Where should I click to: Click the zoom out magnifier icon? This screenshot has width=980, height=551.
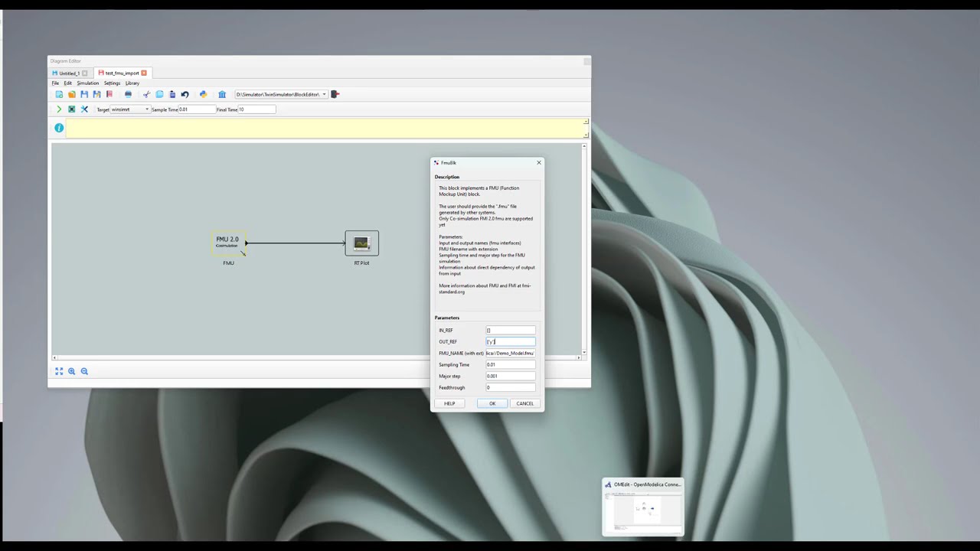click(84, 371)
